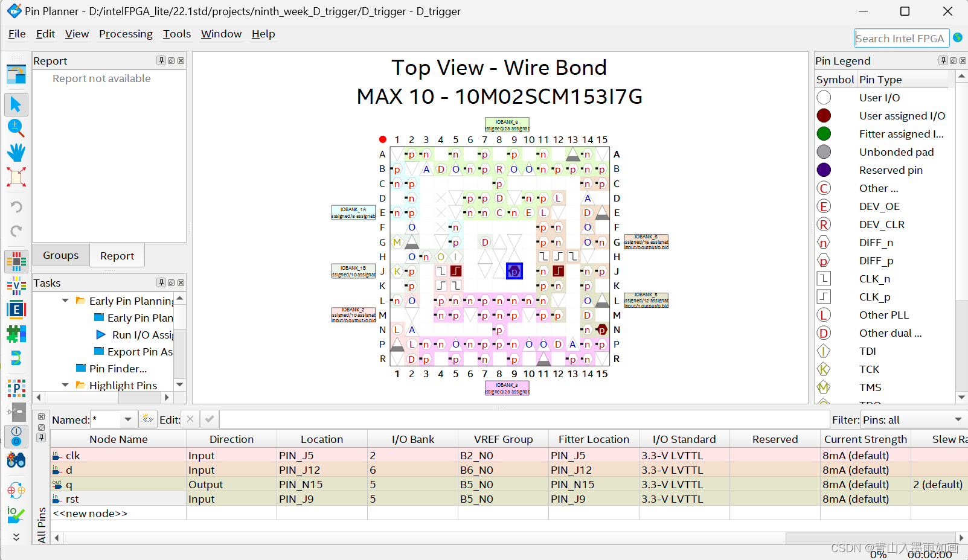968x560 pixels.
Task: Click the I/O Standard column header
Action: point(684,439)
